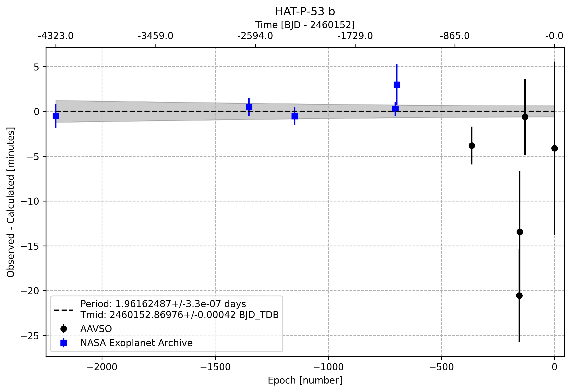
Task: Click the AAVSO data point near epoch −365
Action: coord(472,146)
